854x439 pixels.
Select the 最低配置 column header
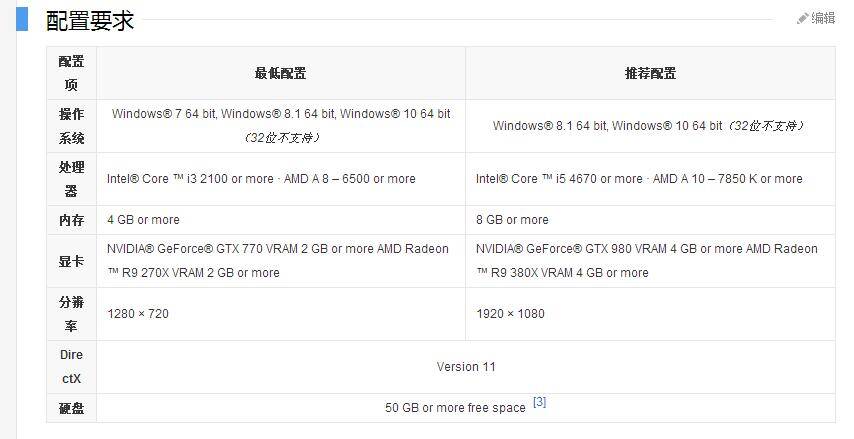[x=280, y=73]
